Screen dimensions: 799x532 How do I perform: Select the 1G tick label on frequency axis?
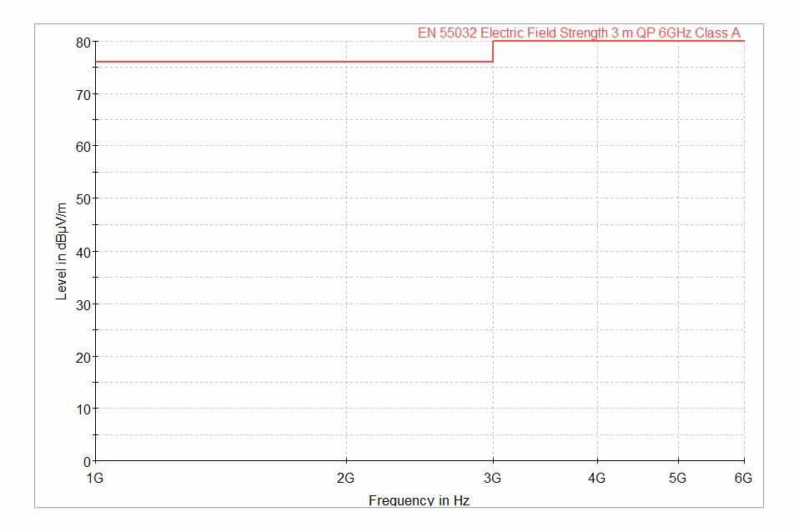click(96, 479)
